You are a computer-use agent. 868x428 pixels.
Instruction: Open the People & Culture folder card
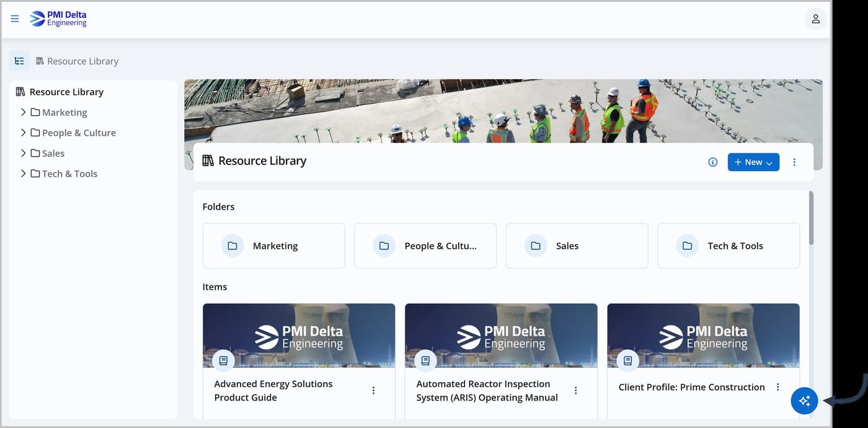(x=425, y=246)
